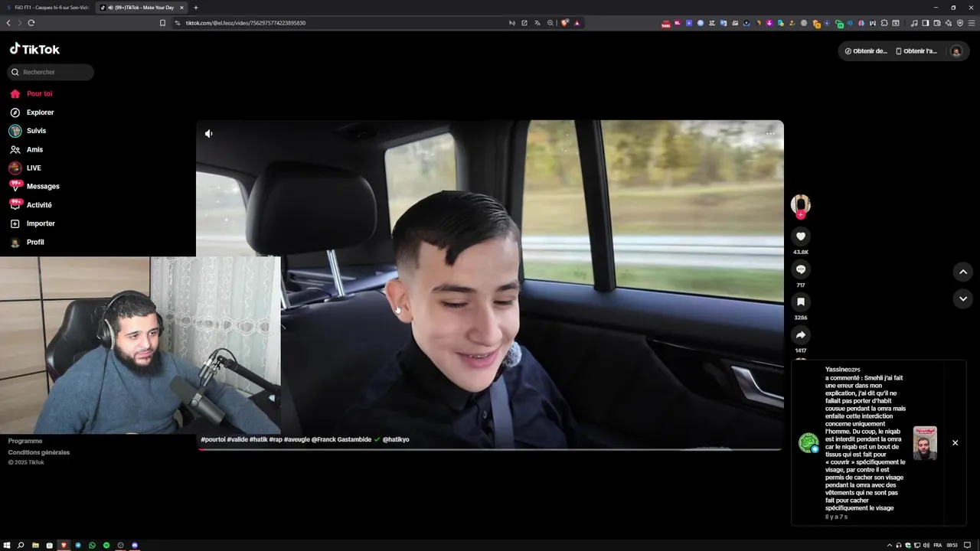
Task: Go back in browser history
Action: tap(8, 23)
